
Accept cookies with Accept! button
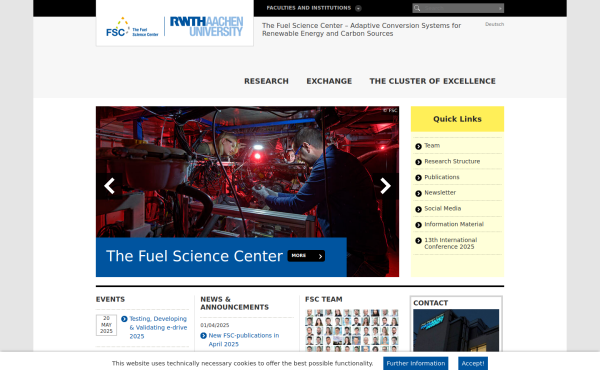coord(473,364)
